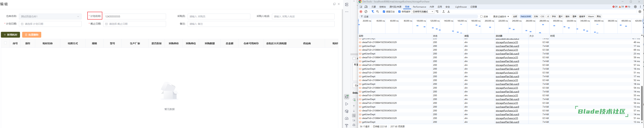Enable the 反转 filter checkbox
The image size is (644, 128).
tap(481, 17)
